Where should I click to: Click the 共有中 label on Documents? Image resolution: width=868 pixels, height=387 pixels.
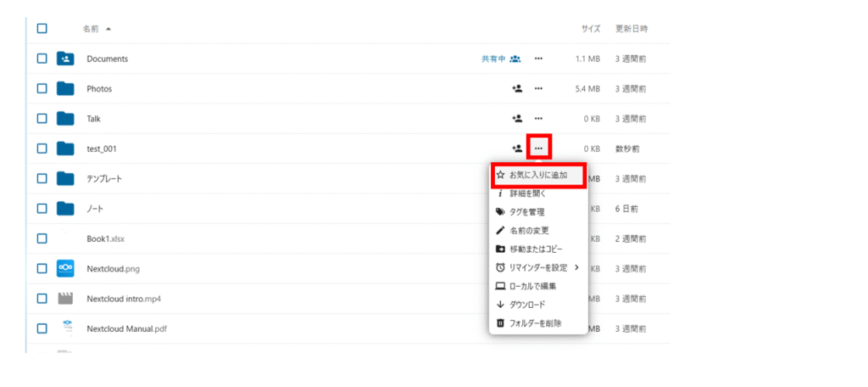pyautogui.click(x=493, y=59)
